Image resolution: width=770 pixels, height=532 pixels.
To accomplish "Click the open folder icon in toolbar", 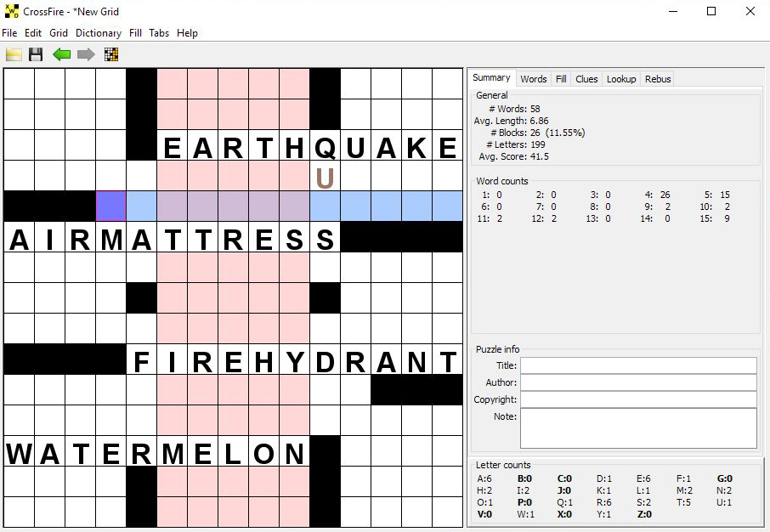I will [14, 55].
